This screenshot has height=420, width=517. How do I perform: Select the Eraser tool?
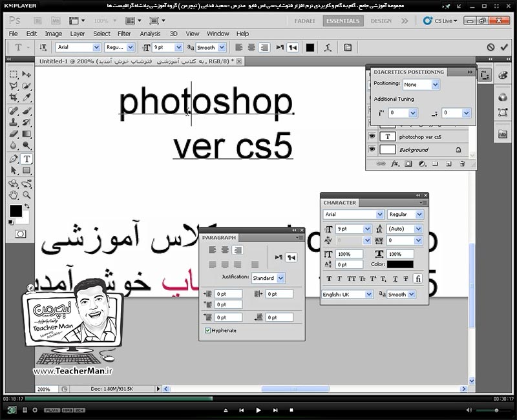point(14,134)
